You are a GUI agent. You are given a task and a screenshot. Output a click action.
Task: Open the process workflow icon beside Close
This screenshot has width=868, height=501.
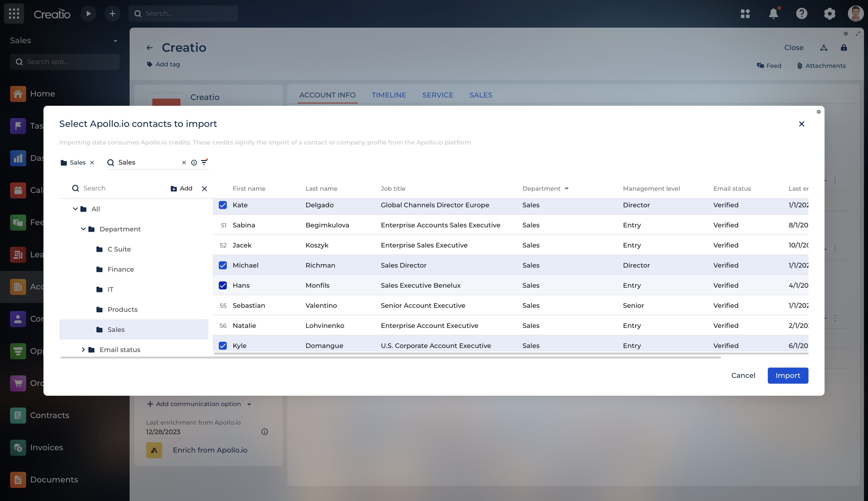pyautogui.click(x=824, y=47)
